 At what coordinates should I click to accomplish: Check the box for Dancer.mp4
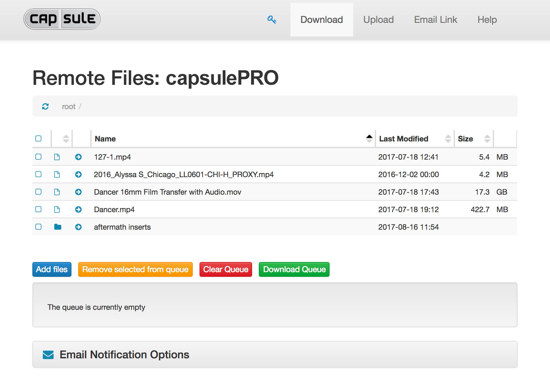(x=38, y=209)
